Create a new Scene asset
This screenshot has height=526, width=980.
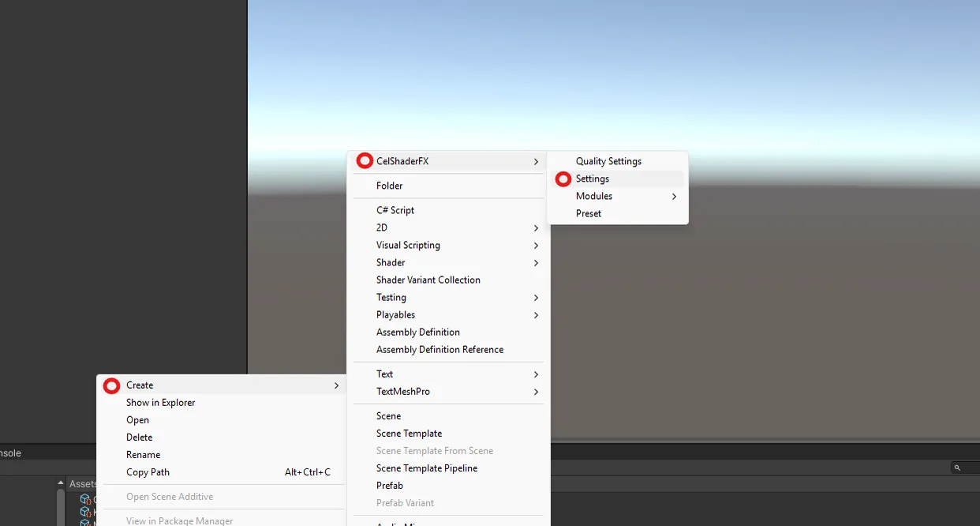[447, 415]
